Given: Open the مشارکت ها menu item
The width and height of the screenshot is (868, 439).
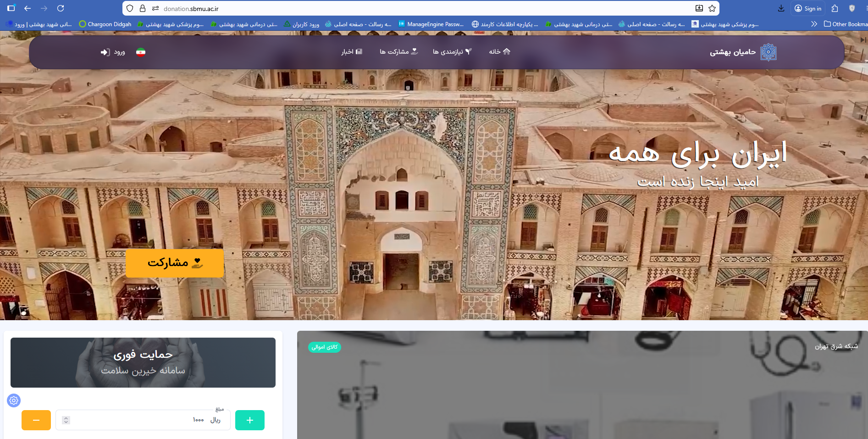Looking at the screenshot, I should tap(398, 52).
